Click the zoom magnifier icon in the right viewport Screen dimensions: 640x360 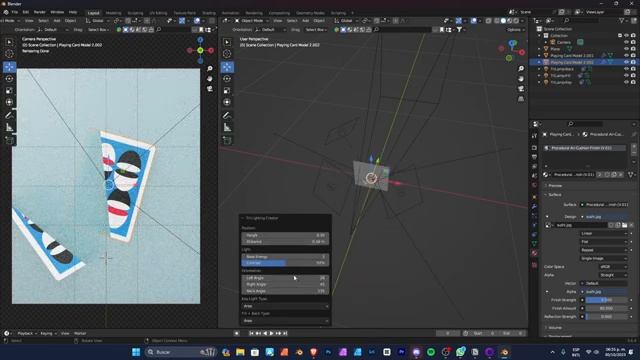pos(521,69)
